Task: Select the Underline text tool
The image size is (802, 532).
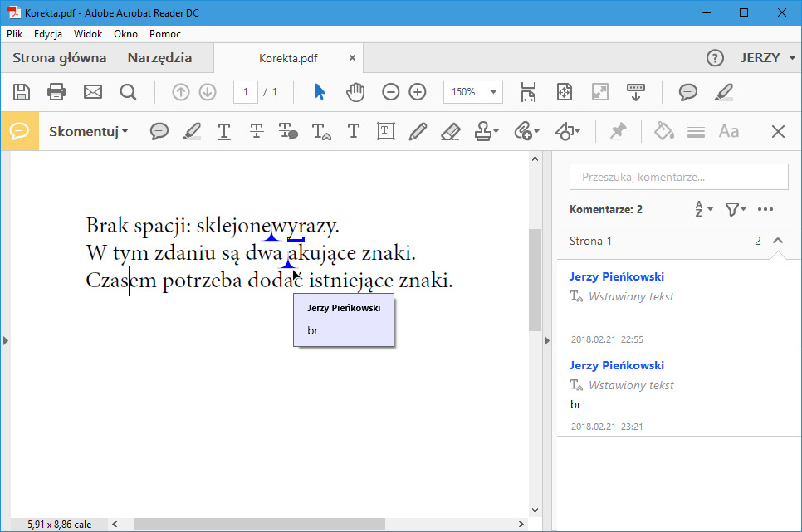Action: tap(223, 131)
